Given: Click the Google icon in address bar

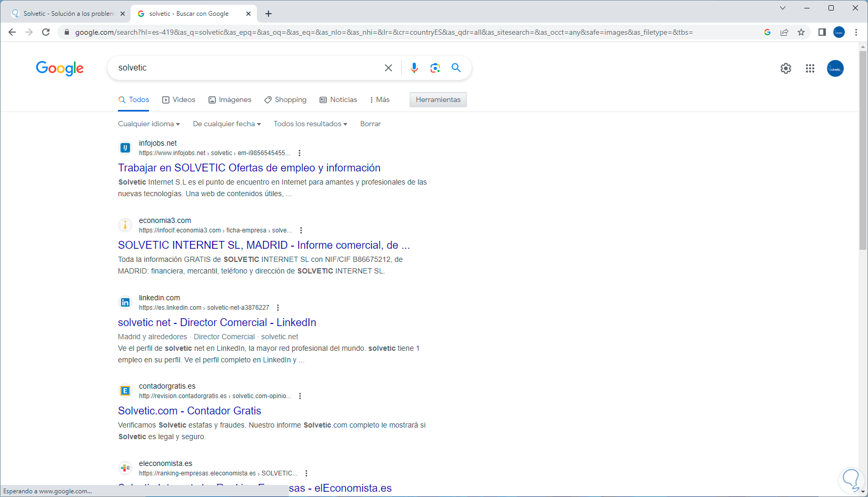Looking at the screenshot, I should 767,32.
